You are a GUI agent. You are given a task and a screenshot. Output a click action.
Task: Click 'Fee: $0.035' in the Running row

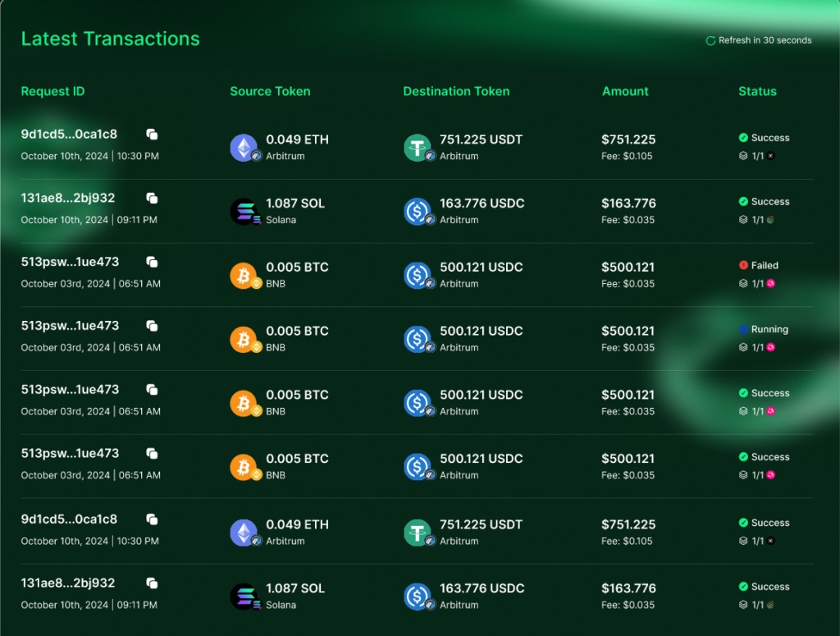coord(628,347)
